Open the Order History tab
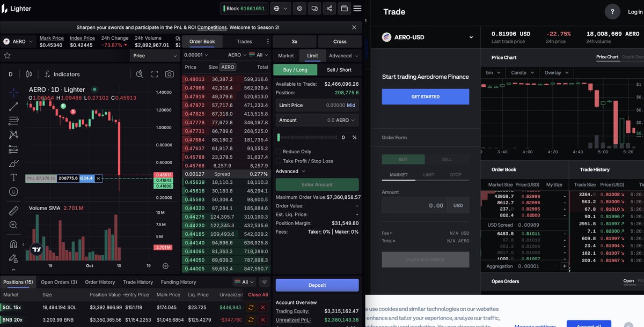 coord(100,282)
